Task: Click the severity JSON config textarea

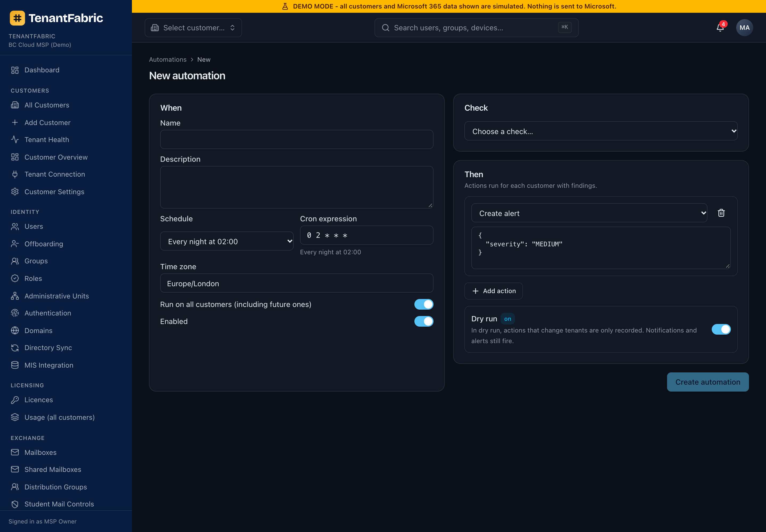Action: click(601, 248)
